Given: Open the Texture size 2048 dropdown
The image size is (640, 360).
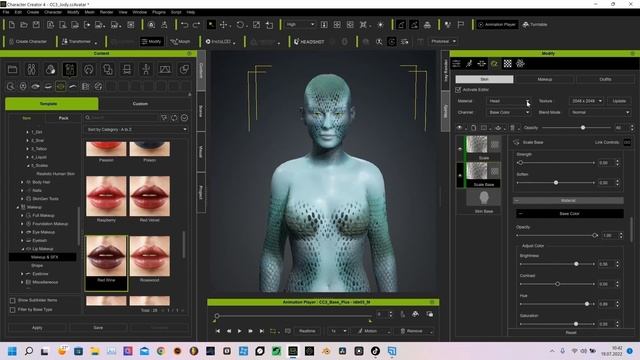Looking at the screenshot, I should (587, 101).
